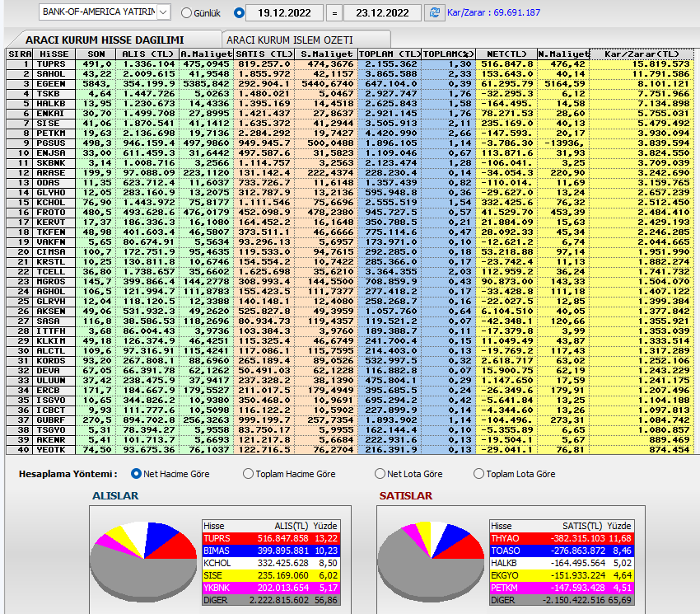The height and width of the screenshot is (614, 700).
Task: Select the MGROS row in the table
Action: click(350, 282)
